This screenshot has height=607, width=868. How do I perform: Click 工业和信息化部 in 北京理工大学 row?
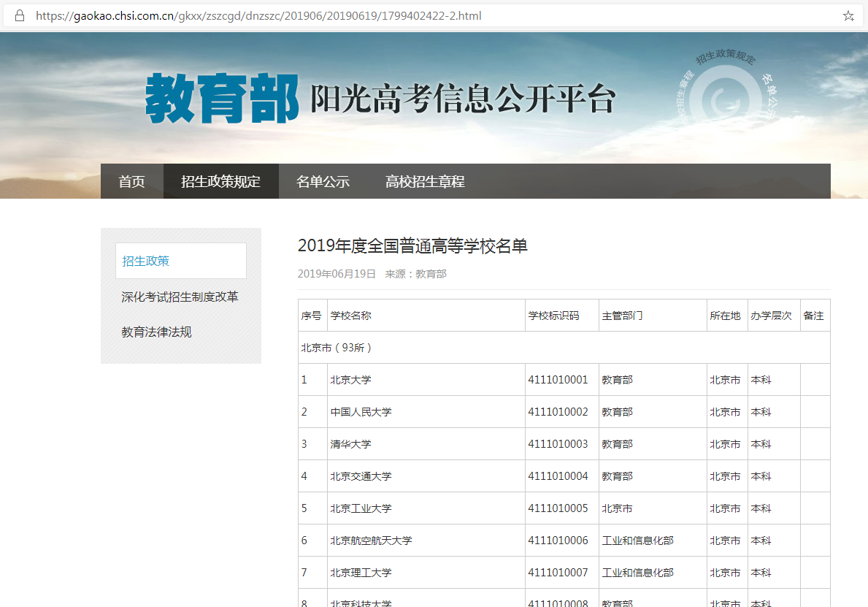(x=638, y=573)
